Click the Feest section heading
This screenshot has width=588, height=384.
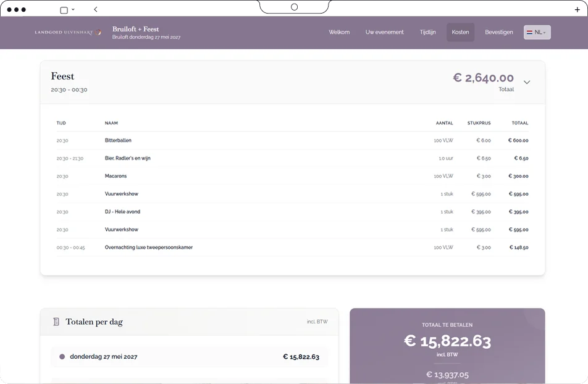click(62, 76)
